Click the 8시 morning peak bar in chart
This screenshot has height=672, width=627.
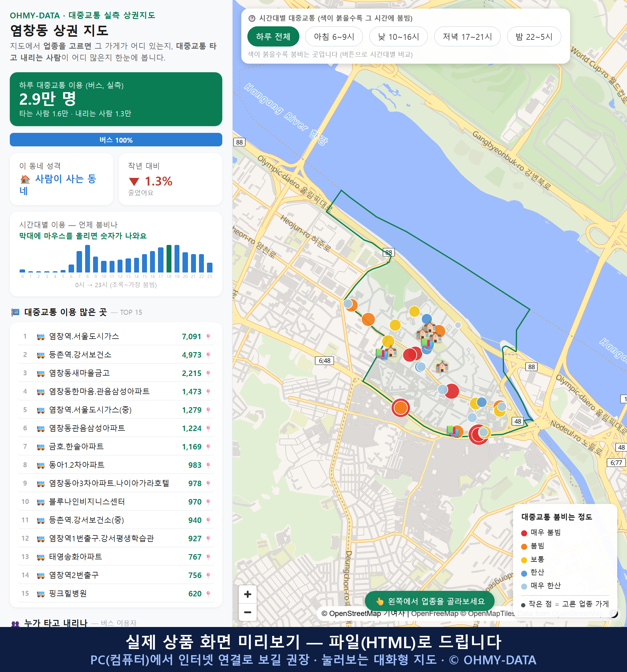pos(88,259)
